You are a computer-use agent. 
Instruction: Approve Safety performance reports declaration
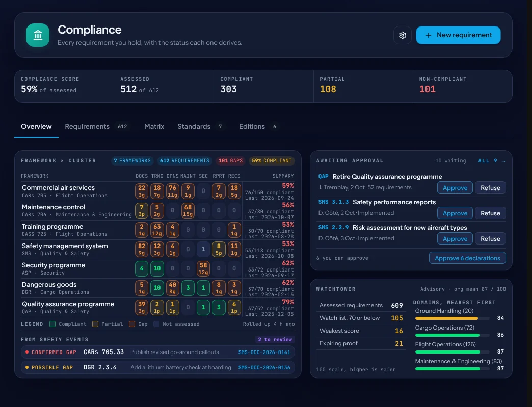[455, 213]
